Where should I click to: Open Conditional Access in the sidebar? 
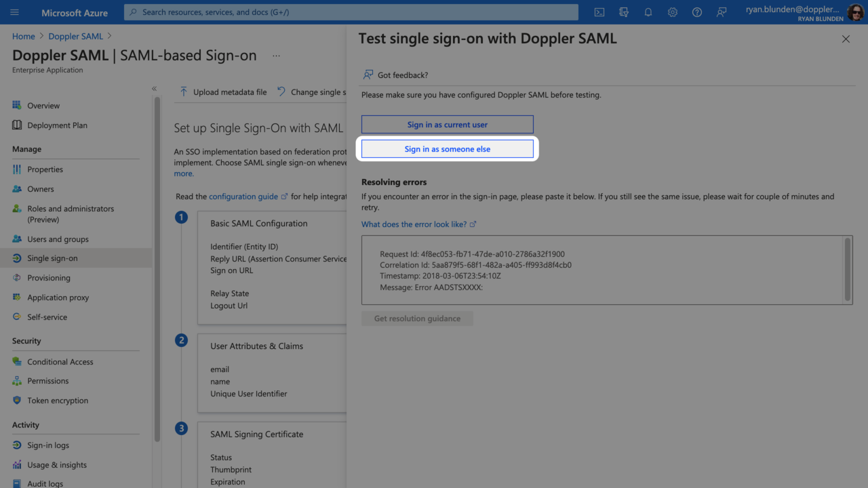coord(60,362)
